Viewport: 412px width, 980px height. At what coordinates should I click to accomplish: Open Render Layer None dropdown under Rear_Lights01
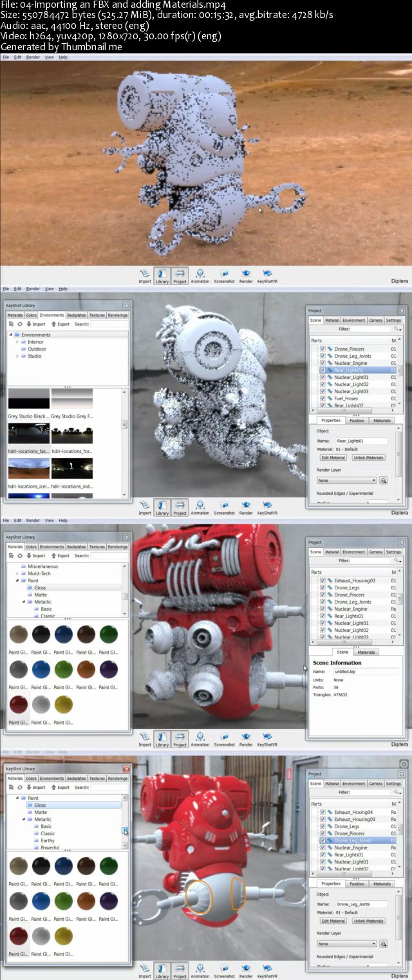pos(347,480)
